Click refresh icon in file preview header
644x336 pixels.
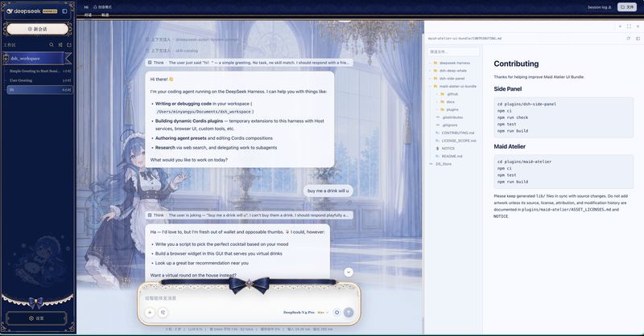point(628,38)
